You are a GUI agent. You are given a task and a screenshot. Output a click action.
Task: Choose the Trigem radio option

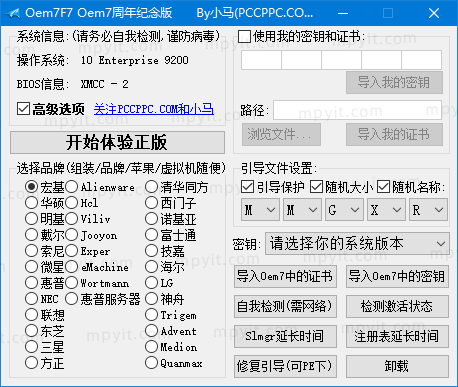tap(151, 314)
